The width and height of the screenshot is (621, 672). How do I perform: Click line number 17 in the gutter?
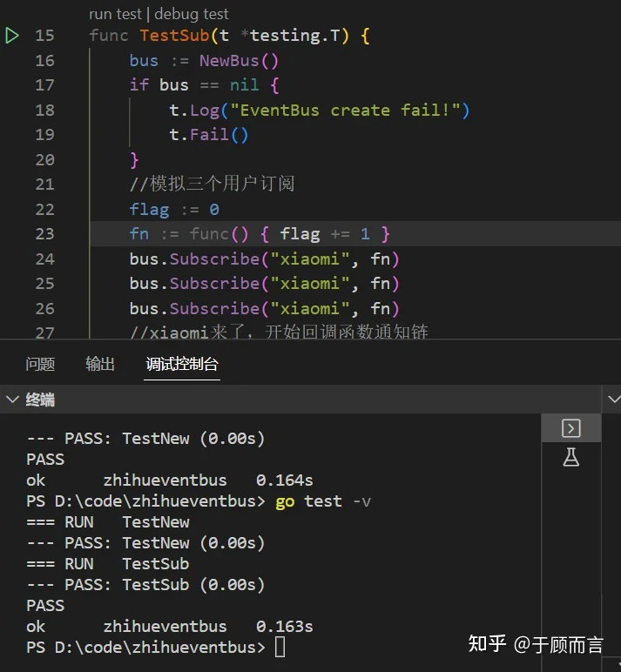(x=44, y=85)
